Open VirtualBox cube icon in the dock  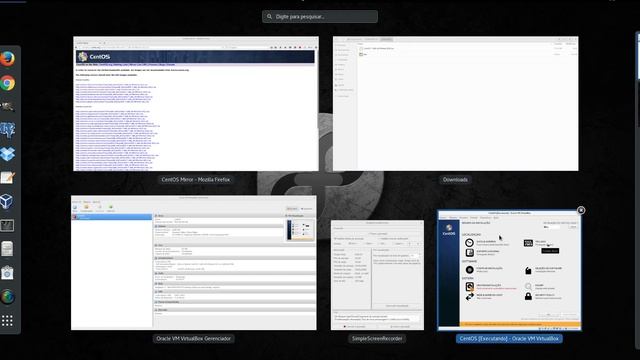point(7,201)
